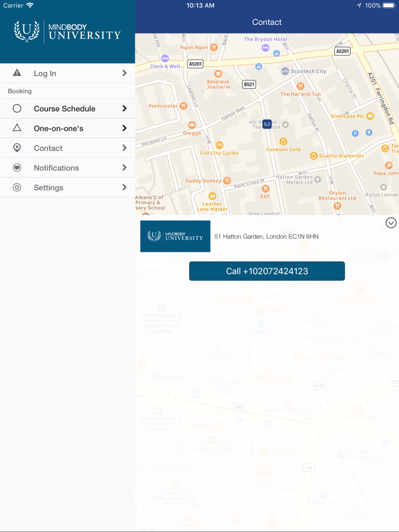Select Notifications menu item
Image resolution: width=399 pixels, height=532 pixels.
(x=67, y=167)
